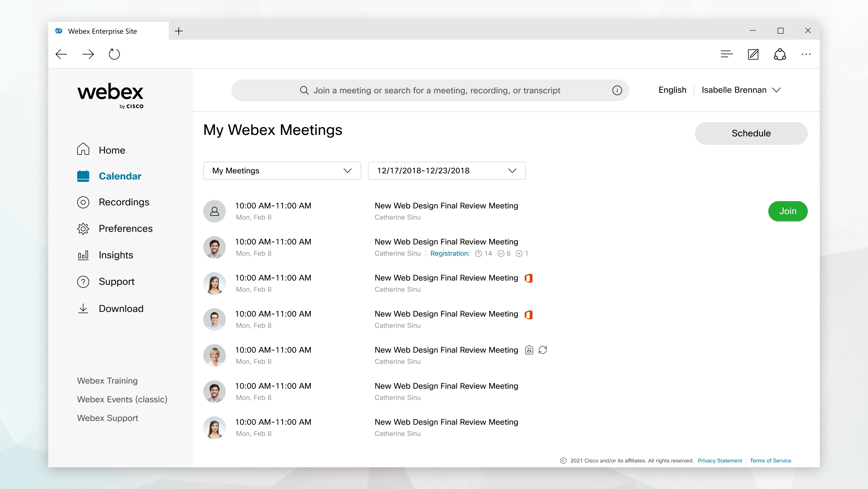Open the 12/17/2018-12/23/2018 date range dropdown

[446, 171]
